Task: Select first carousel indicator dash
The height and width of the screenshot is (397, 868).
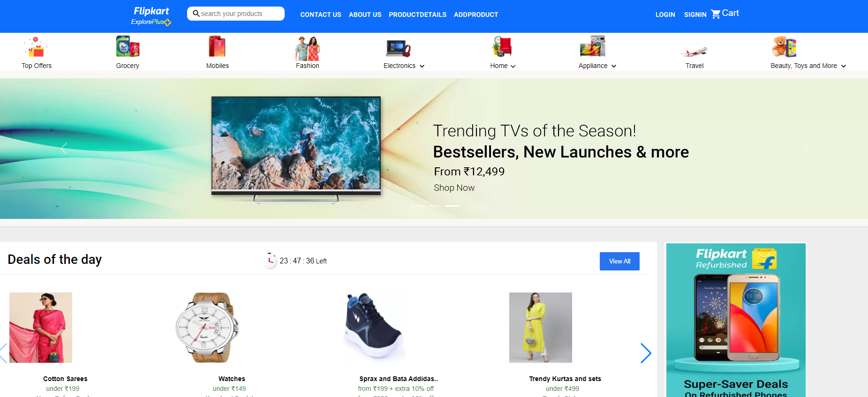Action: click(x=418, y=206)
